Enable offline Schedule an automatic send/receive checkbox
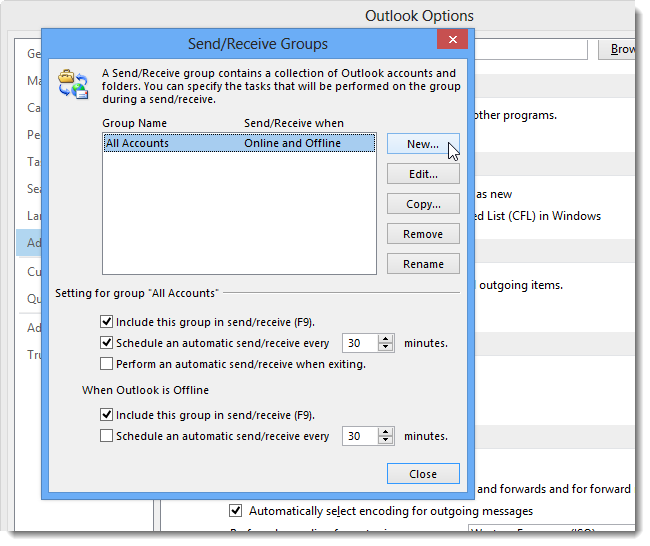This screenshot has width=650, height=546. (x=107, y=436)
